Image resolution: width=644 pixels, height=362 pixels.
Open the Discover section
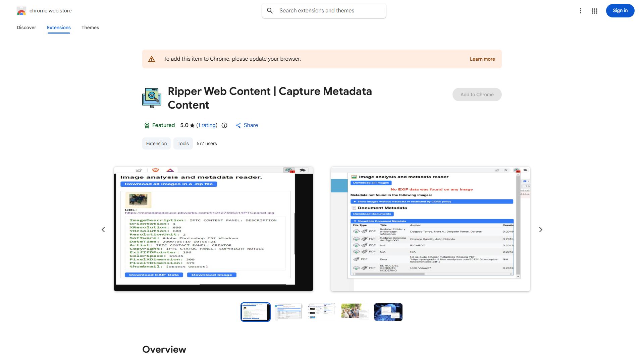(26, 27)
